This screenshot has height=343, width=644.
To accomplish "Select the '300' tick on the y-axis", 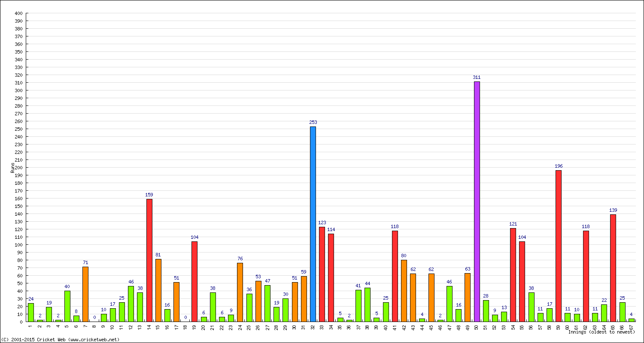I will pos(18,90).
